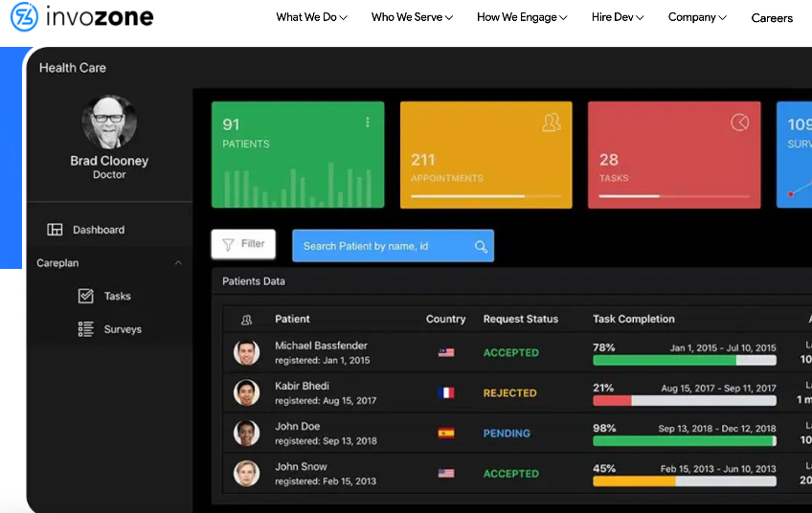Open the Hire Dev dropdown menu
Viewport: 812px width, 513px height.
tap(618, 17)
